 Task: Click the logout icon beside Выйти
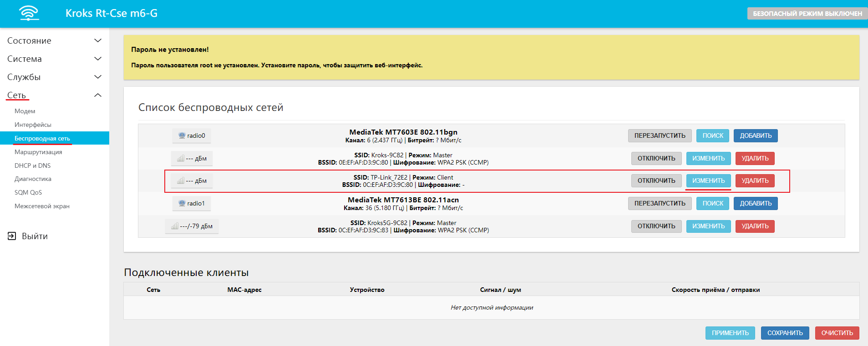pyautogui.click(x=12, y=236)
